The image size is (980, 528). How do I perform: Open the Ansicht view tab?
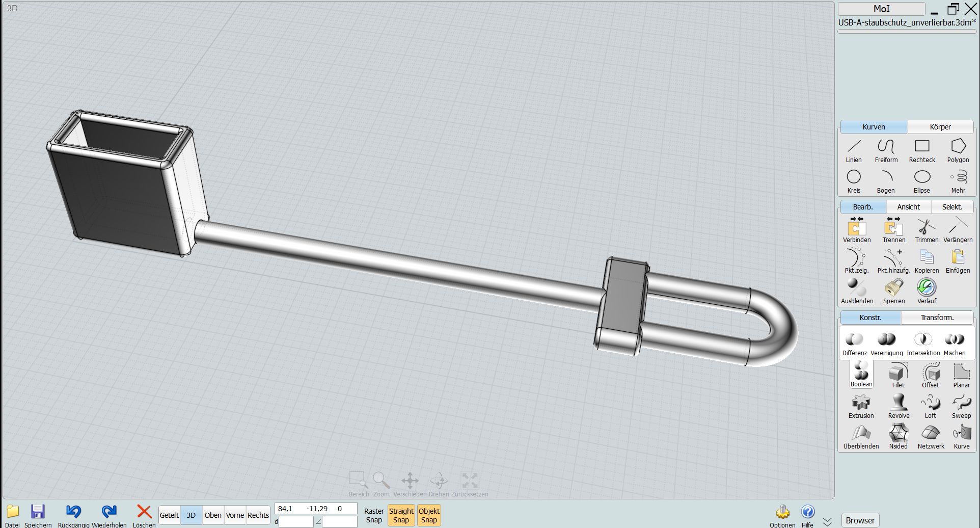click(x=909, y=207)
